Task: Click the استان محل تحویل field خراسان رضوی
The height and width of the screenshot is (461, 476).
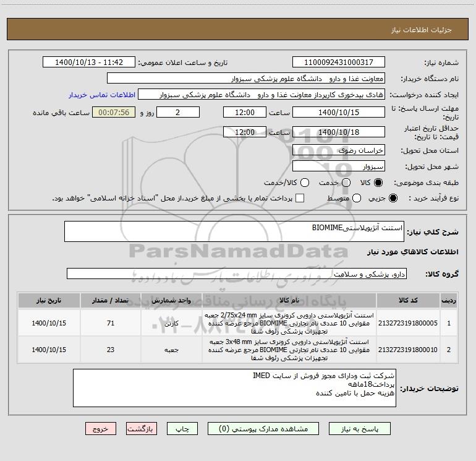Action: coord(339,150)
